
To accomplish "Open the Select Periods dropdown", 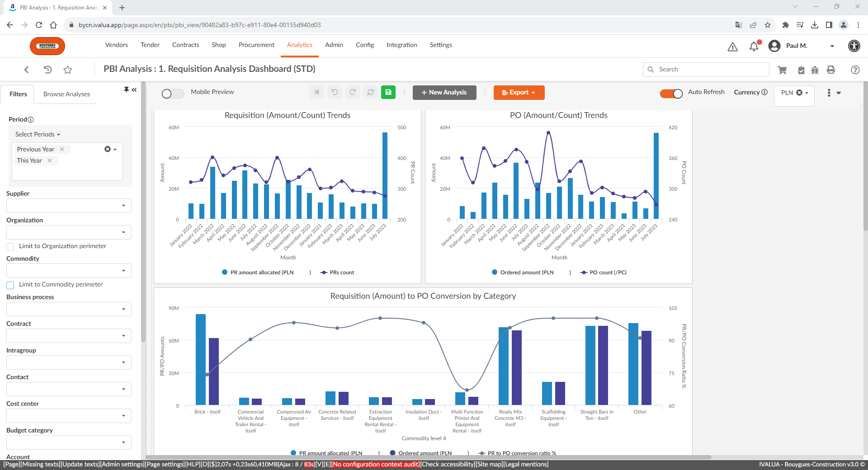I will [38, 134].
